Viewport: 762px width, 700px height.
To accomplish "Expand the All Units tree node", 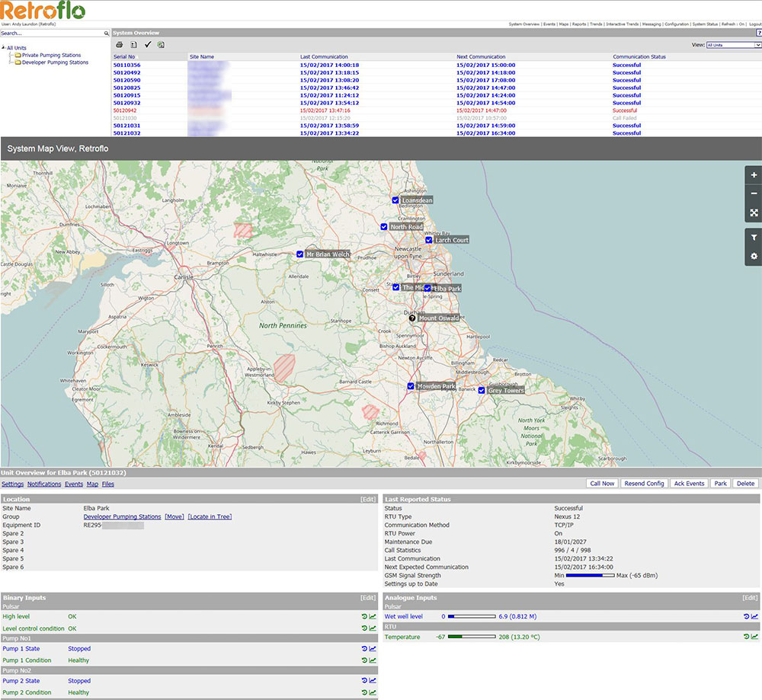I will [x=3, y=48].
